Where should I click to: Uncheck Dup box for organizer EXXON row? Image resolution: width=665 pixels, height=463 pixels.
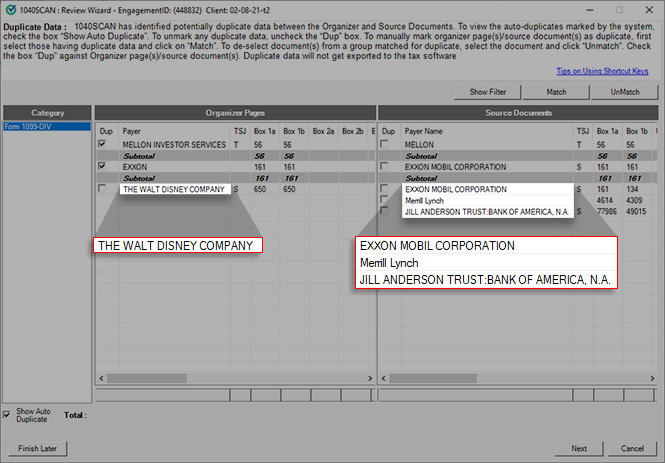click(102, 166)
